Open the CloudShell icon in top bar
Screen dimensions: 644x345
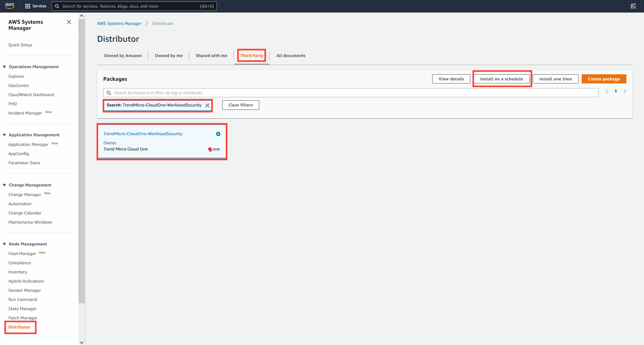[633, 6]
